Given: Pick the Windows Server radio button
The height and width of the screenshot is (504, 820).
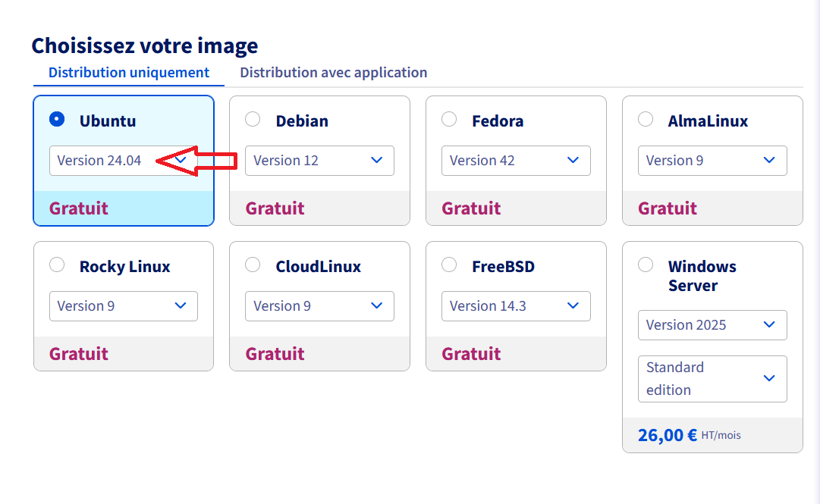Looking at the screenshot, I should coord(646,265).
